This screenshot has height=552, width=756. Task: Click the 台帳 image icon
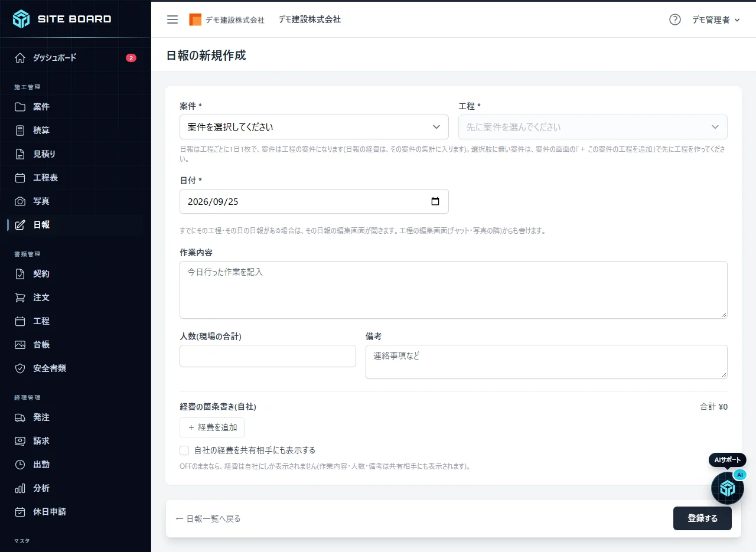point(20,345)
